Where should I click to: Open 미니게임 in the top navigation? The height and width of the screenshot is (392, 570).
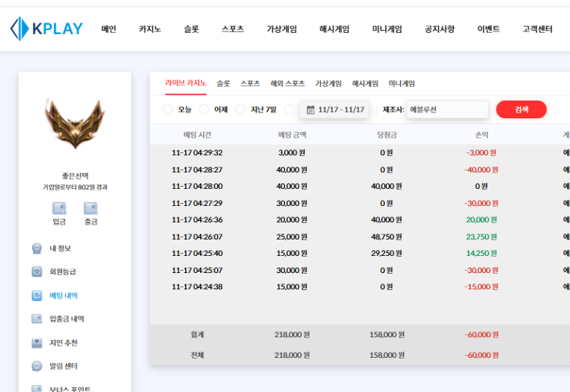pos(387,29)
